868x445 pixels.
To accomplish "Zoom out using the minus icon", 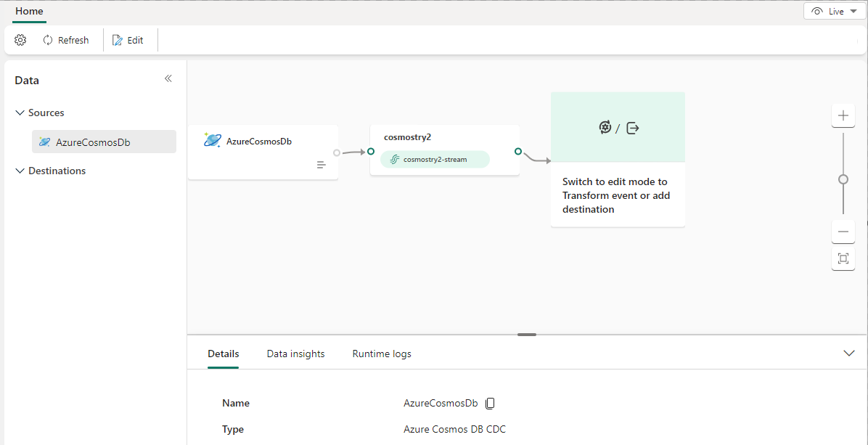I will (843, 231).
